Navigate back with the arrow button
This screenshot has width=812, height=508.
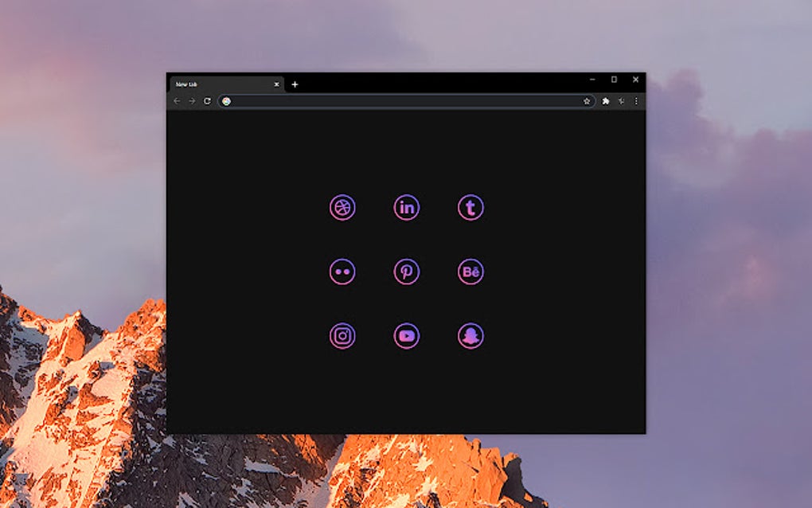[177, 102]
